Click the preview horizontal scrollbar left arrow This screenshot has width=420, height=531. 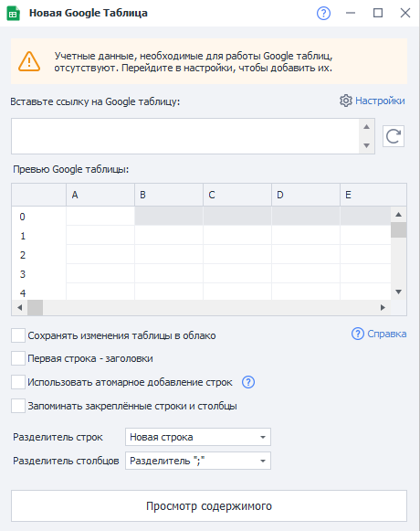(x=19, y=307)
